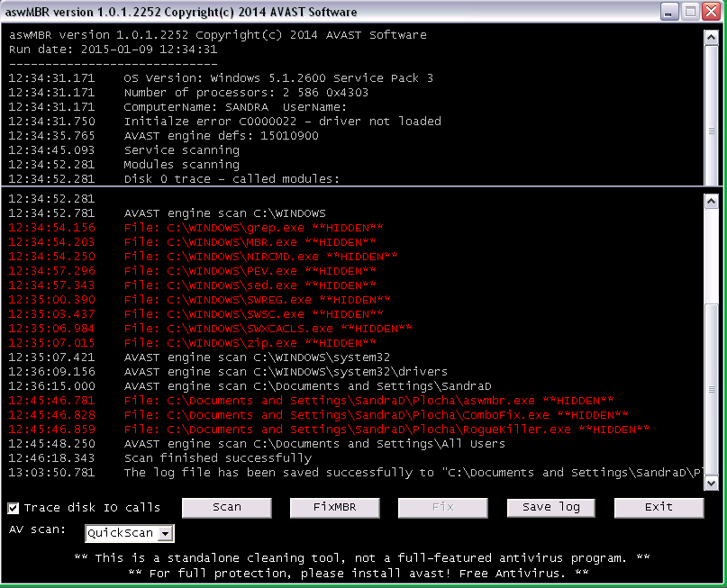Image resolution: width=727 pixels, height=588 pixels.
Task: Select the aswmbr.exe hidden file line
Action: (311, 401)
